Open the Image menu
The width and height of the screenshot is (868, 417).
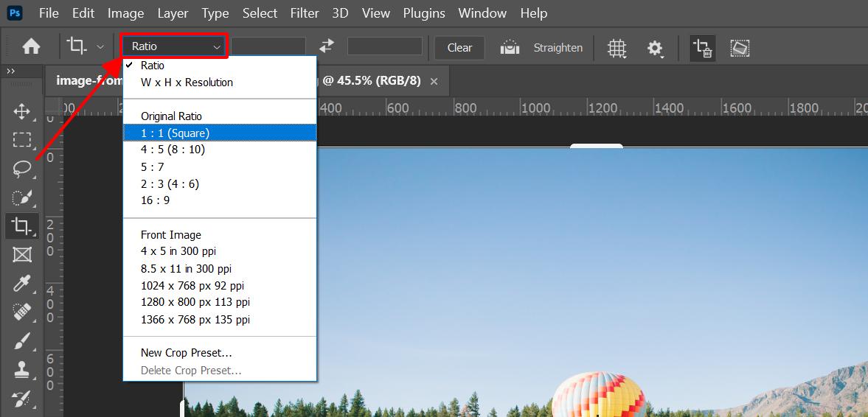(x=125, y=13)
